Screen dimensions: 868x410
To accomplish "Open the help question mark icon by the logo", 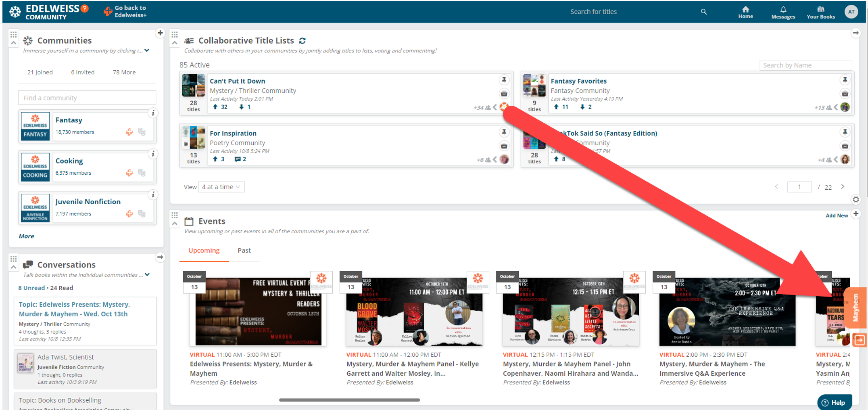I will [85, 8].
